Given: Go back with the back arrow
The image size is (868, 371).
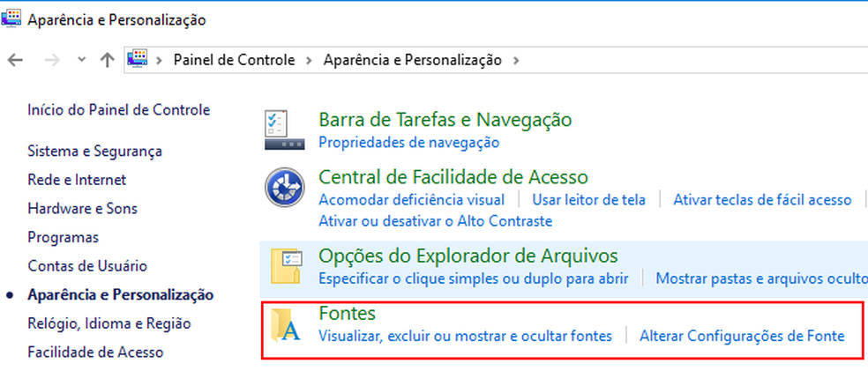Looking at the screenshot, I should click(x=14, y=60).
